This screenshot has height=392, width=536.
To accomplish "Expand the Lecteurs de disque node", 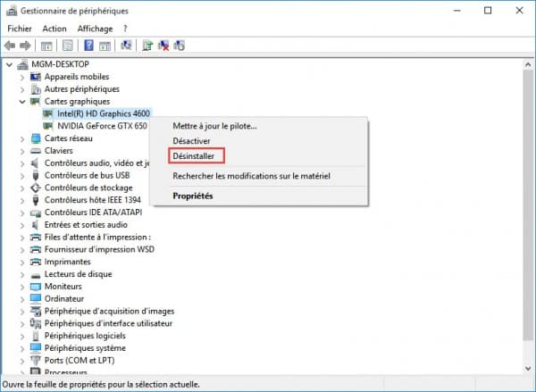I will [22, 274].
